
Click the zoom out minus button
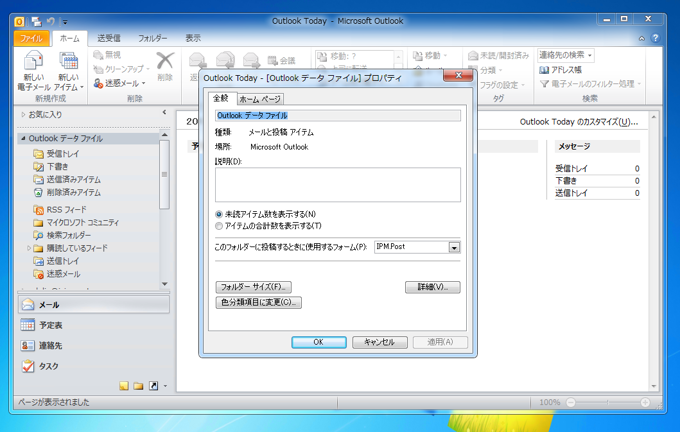pos(571,403)
